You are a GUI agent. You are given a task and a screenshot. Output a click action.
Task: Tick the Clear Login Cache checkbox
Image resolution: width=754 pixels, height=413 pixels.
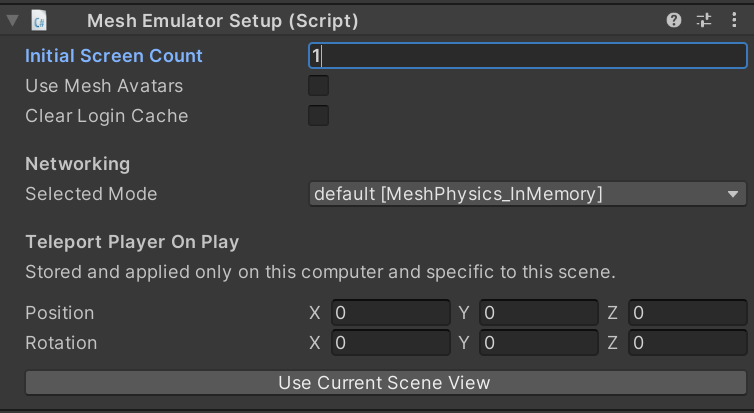[319, 116]
